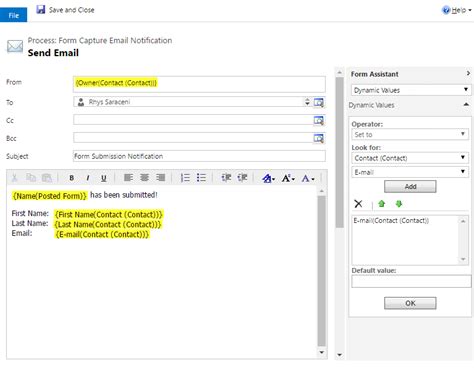Click the Cut scissors icon
Screen dimensions: 474x376
point(14,178)
